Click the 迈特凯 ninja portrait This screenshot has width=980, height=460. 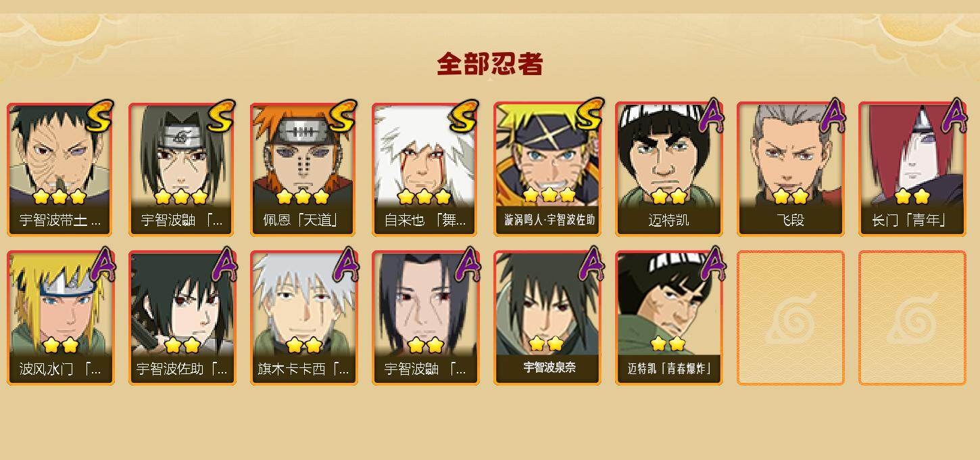(x=669, y=169)
